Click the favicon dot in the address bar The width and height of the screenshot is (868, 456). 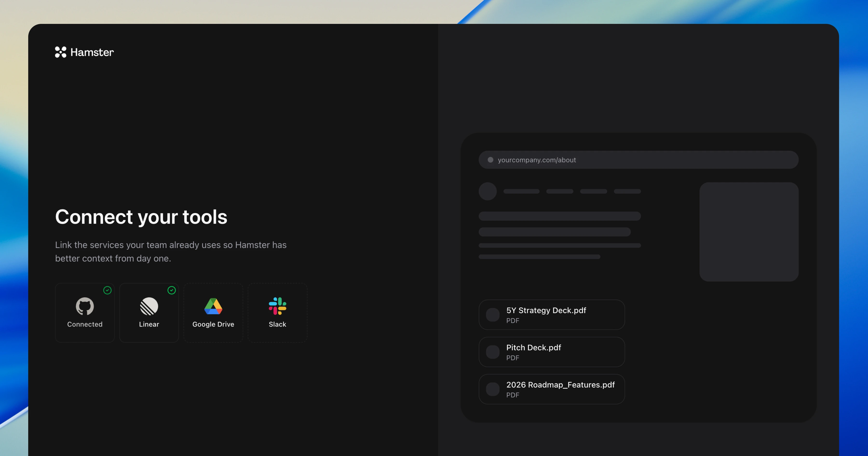pyautogui.click(x=491, y=160)
